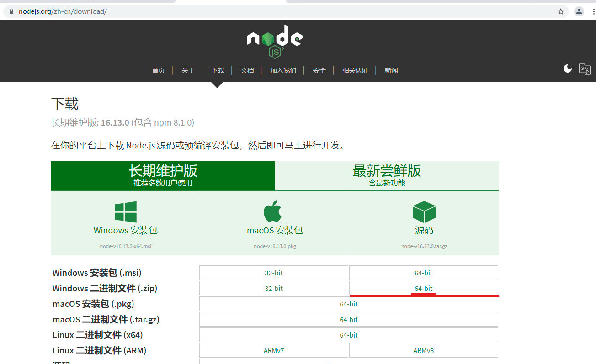Click the Windows logo installer icon

pyautogui.click(x=125, y=211)
